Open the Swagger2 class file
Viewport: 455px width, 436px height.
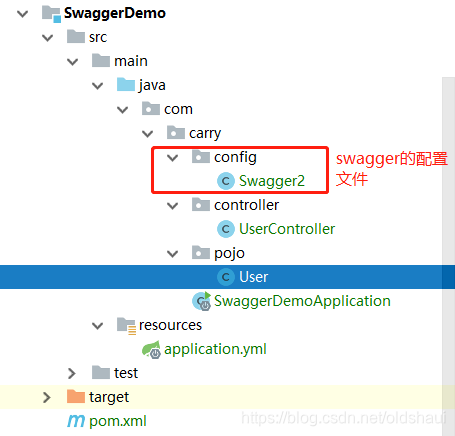coord(272,181)
